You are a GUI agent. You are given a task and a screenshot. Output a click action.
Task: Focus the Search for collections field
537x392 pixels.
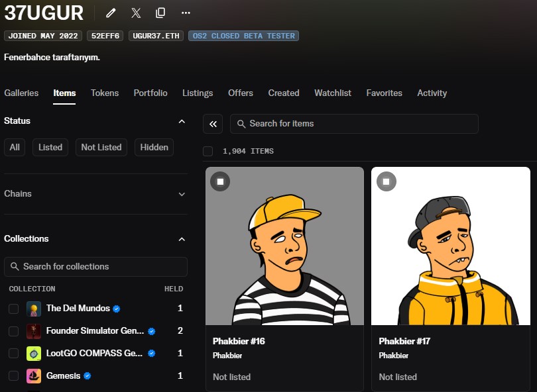[x=96, y=267]
